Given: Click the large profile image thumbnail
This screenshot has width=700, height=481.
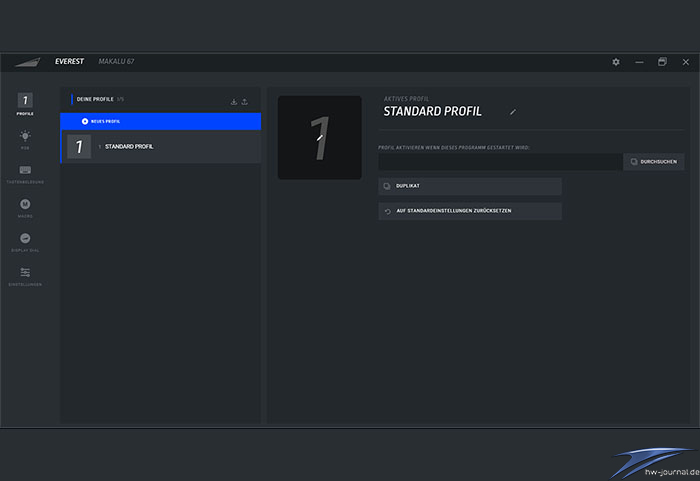Looking at the screenshot, I should point(320,138).
